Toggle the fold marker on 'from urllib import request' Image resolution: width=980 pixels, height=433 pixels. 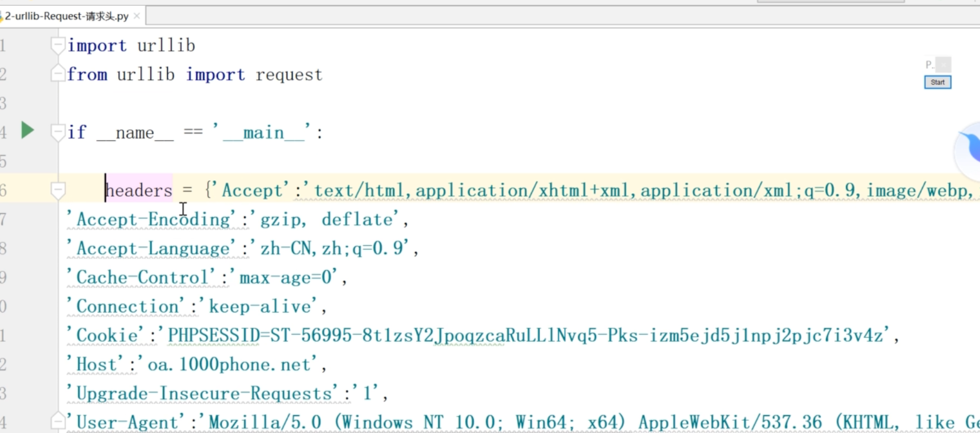58,74
